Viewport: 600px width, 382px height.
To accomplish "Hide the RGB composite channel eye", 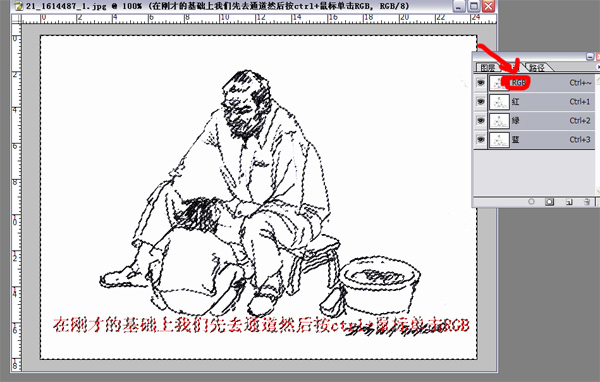I will click(480, 82).
